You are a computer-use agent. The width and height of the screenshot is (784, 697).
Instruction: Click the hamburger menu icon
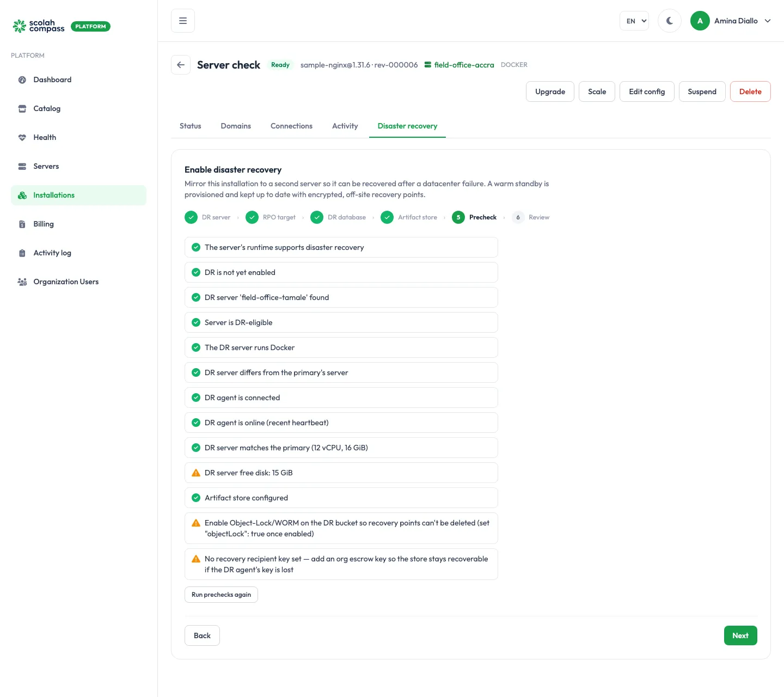[x=183, y=21]
